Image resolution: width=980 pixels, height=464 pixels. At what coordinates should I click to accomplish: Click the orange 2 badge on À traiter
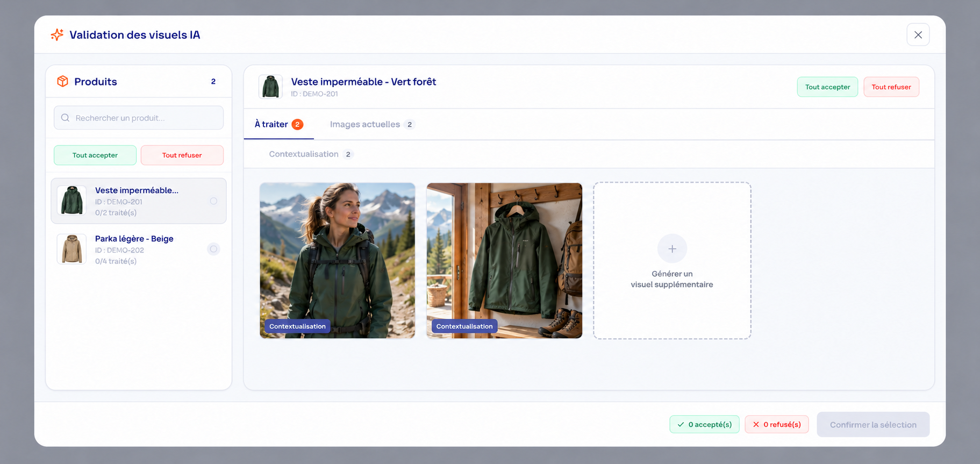click(x=297, y=124)
